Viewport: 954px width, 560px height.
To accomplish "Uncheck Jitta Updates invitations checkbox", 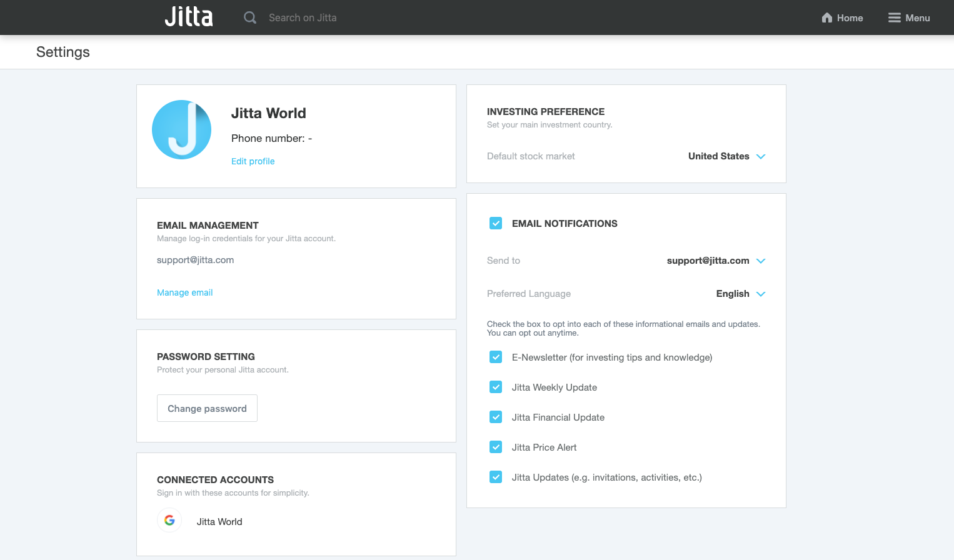I will pyautogui.click(x=496, y=477).
